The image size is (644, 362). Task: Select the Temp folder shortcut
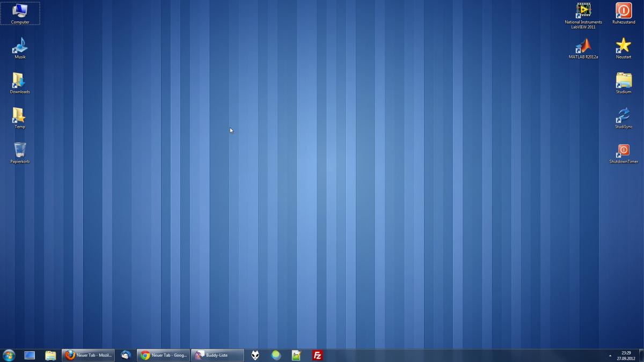20,116
